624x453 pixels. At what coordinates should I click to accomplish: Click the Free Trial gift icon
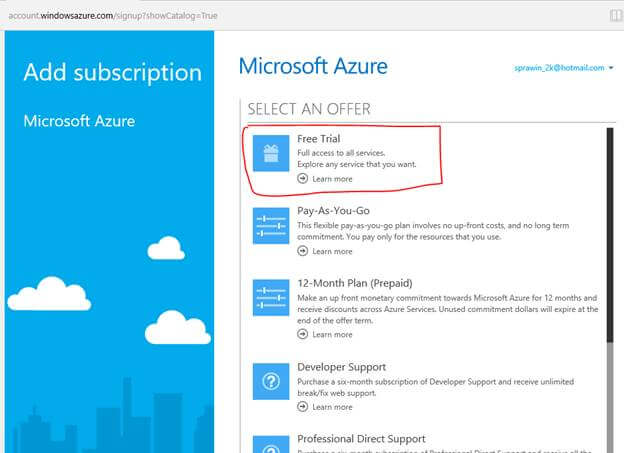pos(271,153)
